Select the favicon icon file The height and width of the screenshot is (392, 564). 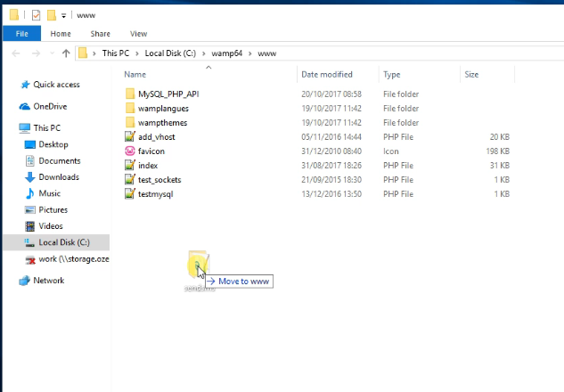(x=129, y=151)
